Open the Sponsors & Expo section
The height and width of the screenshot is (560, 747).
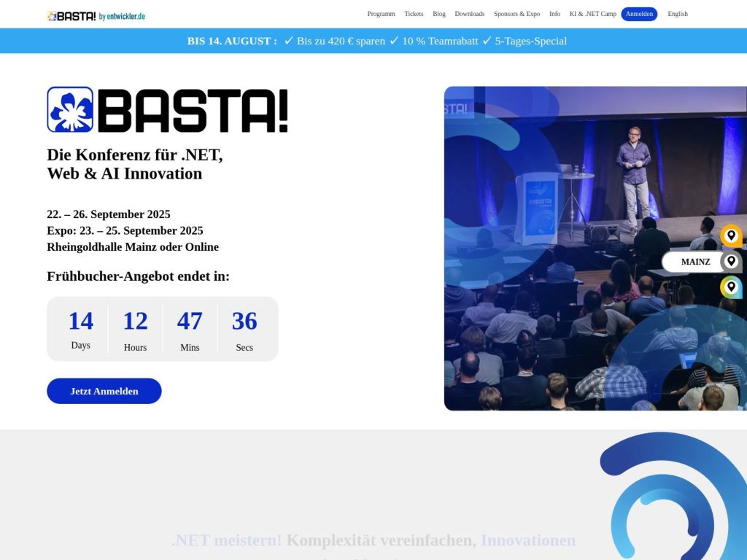[517, 14]
